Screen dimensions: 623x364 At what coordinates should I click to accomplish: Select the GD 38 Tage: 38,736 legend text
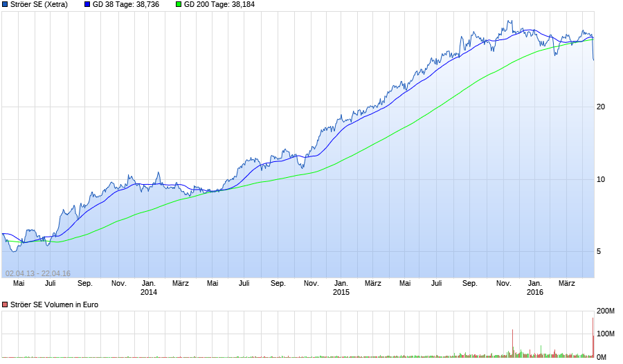pos(126,5)
